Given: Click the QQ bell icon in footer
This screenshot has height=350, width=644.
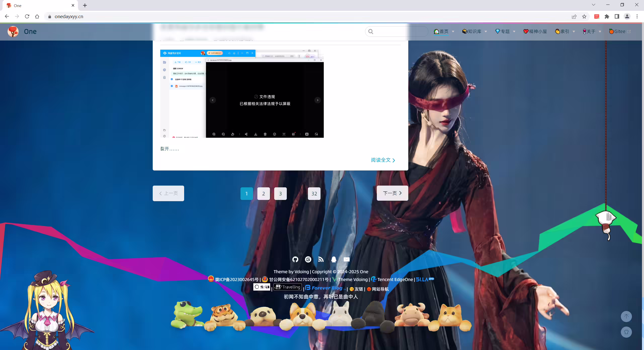Looking at the screenshot, I should tap(334, 259).
